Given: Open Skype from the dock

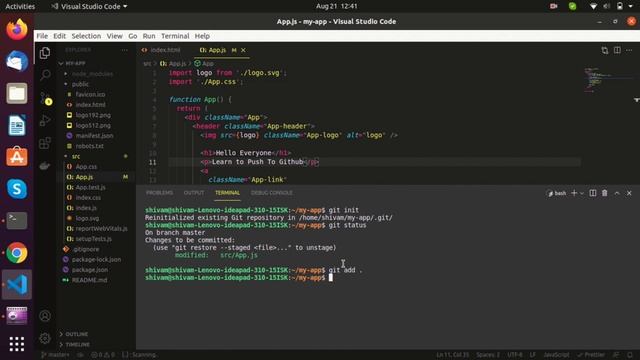Looking at the screenshot, I should point(17,189).
